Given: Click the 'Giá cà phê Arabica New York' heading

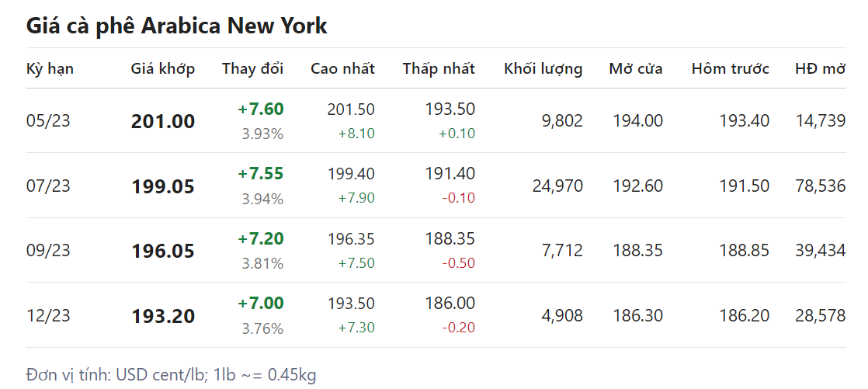Looking at the screenshot, I should point(177,26).
